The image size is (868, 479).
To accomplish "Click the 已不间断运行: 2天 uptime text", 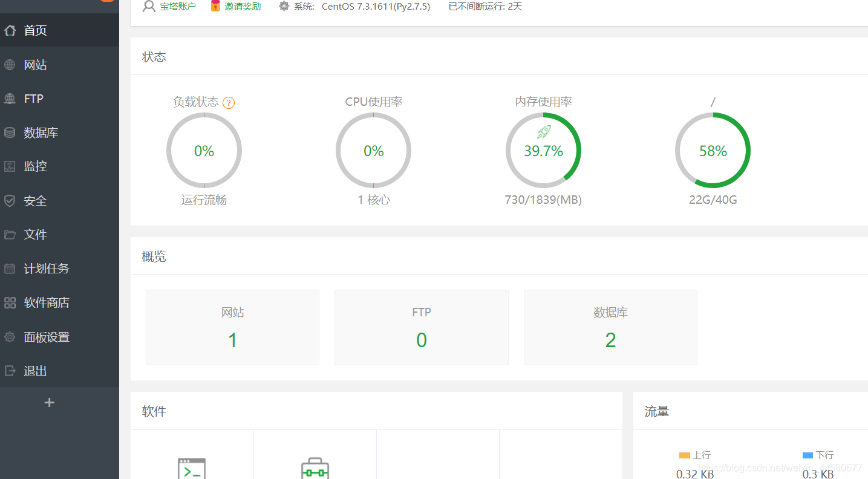I will click(485, 7).
